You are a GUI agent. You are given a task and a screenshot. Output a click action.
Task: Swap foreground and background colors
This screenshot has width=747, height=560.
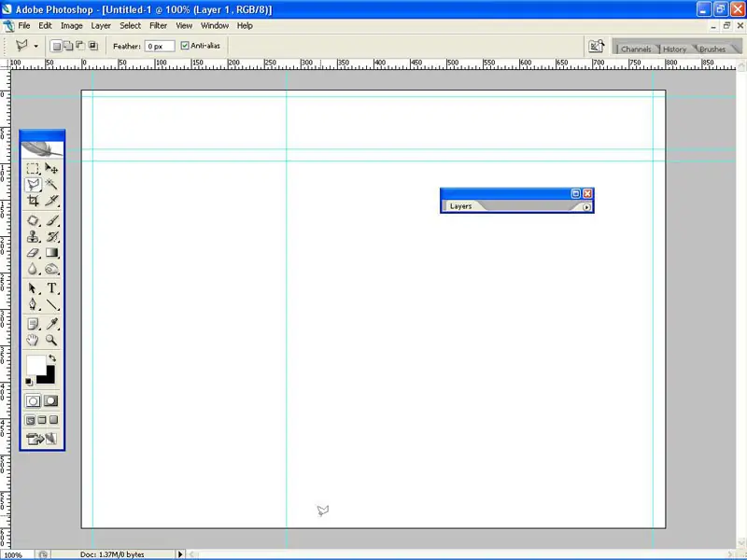pyautogui.click(x=52, y=358)
